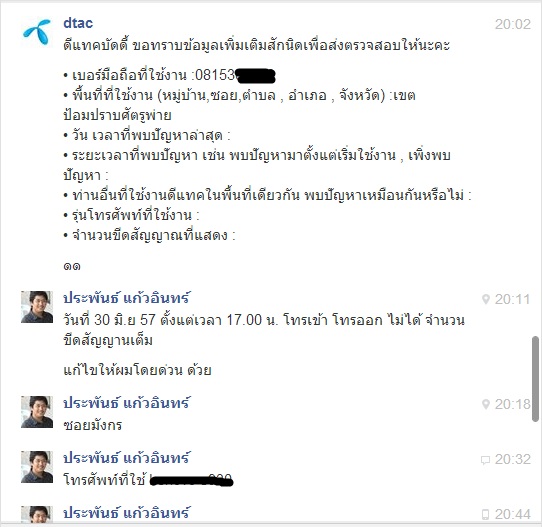Viewport: 542px width, 527px height.
Task: Open profile photo next to ซอยมังกร message
Action: 37,412
